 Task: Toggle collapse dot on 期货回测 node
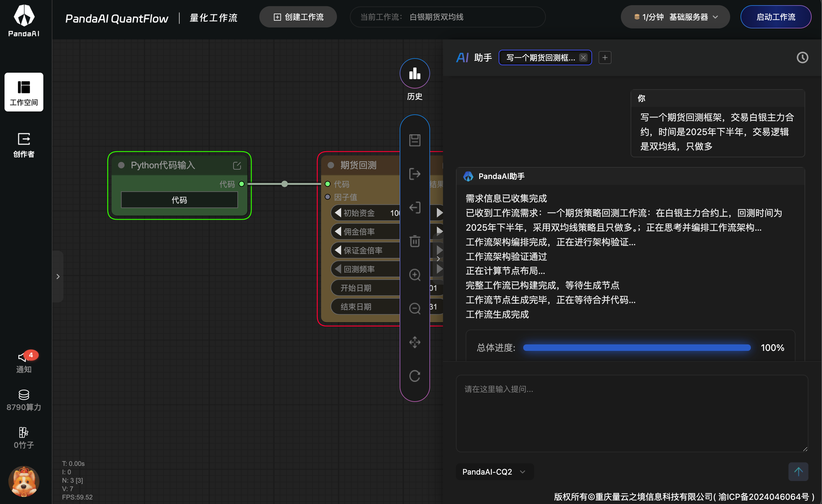pyautogui.click(x=330, y=165)
